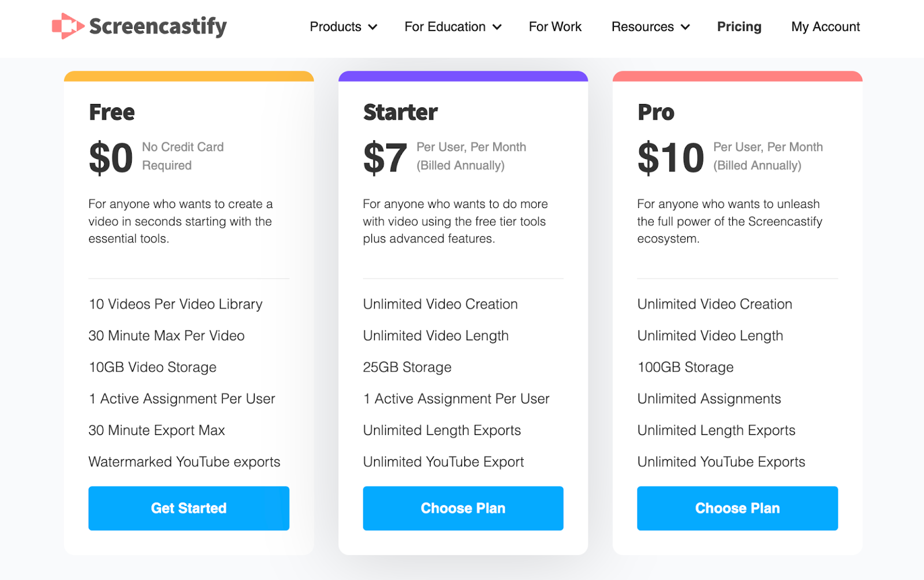The height and width of the screenshot is (580, 924).
Task: Click the Screencastify wordmark text
Action: (158, 27)
